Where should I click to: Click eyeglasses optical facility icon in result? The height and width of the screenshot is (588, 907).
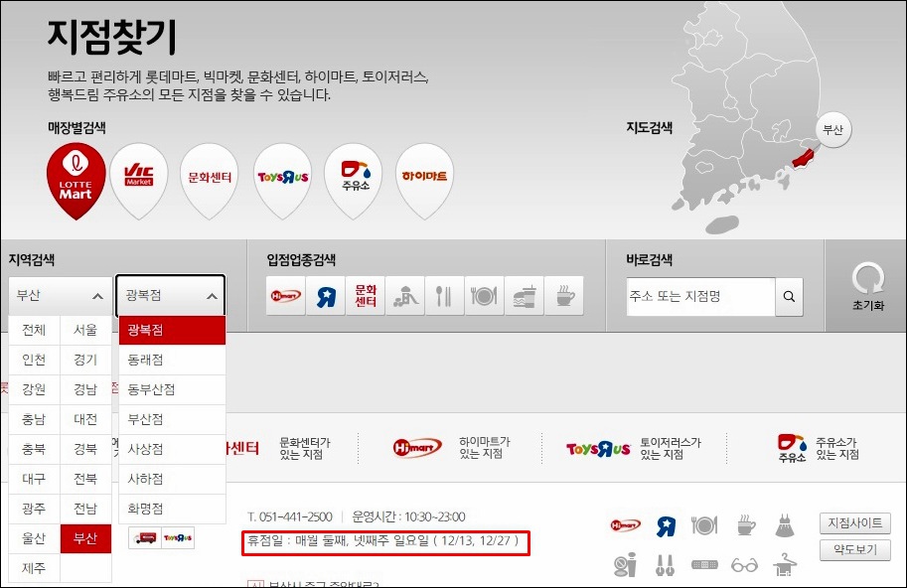click(744, 565)
